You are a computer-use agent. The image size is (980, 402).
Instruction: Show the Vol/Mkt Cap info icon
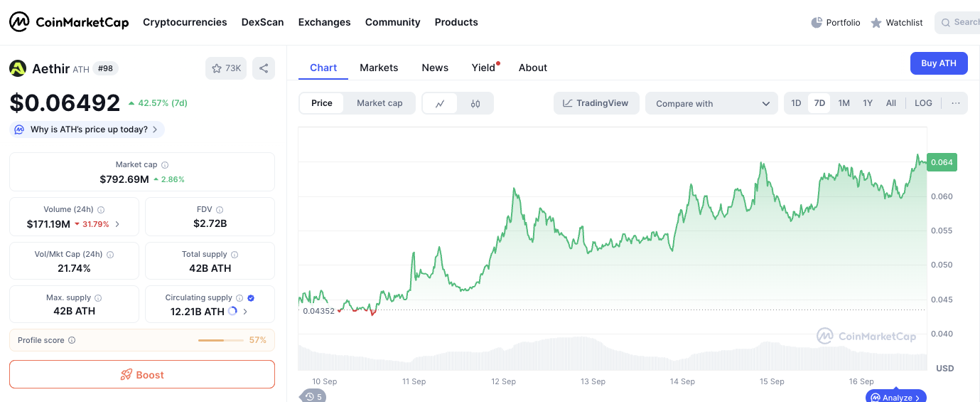(x=110, y=254)
